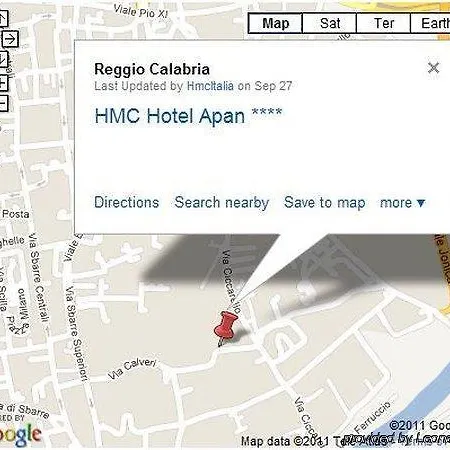This screenshot has width=450, height=450.
Task: Switch to the Sat view tab
Action: point(330,23)
